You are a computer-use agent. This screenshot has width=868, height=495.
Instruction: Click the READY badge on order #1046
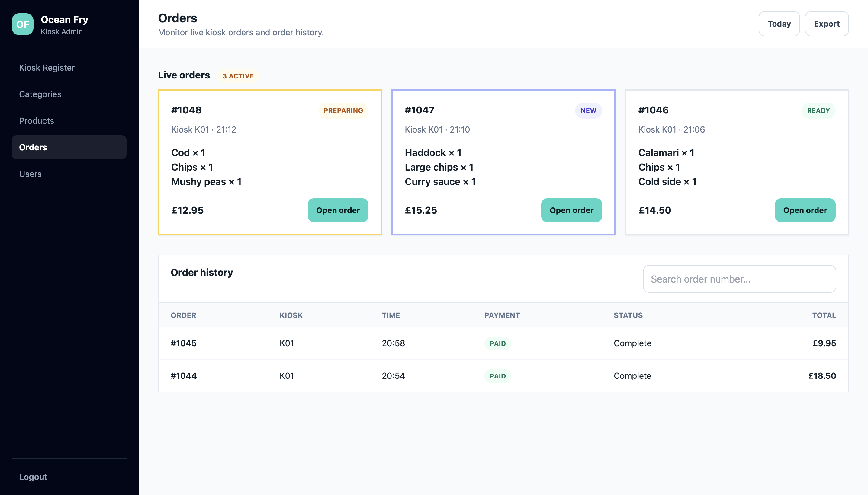[x=818, y=110]
